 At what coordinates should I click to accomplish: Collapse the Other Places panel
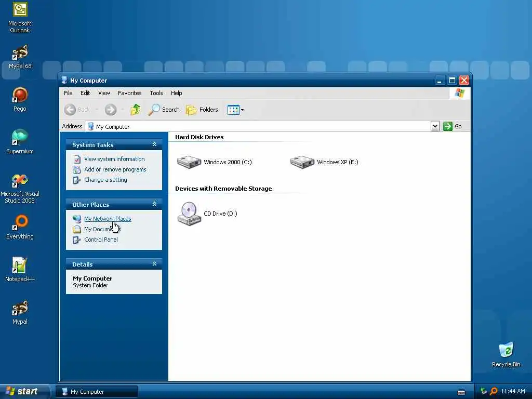[x=154, y=204]
